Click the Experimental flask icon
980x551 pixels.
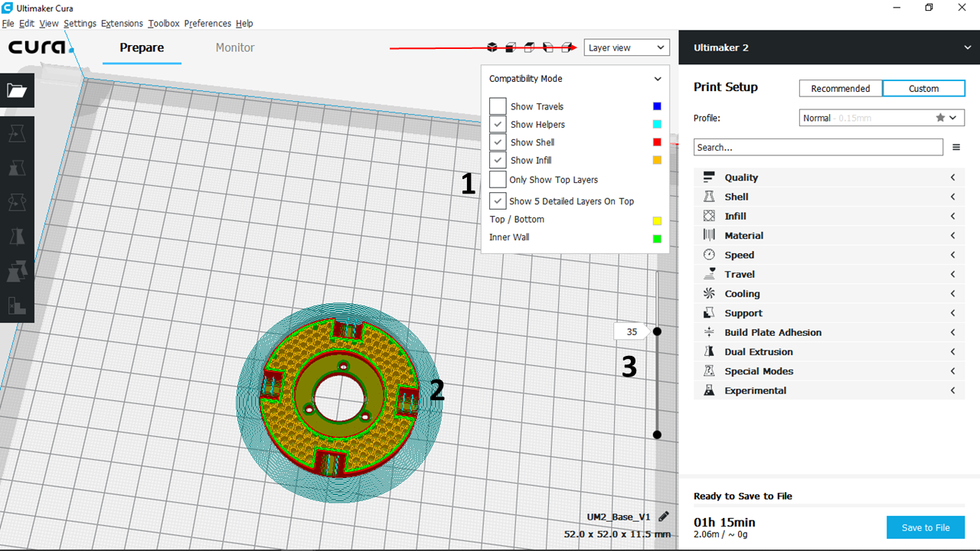pos(709,390)
